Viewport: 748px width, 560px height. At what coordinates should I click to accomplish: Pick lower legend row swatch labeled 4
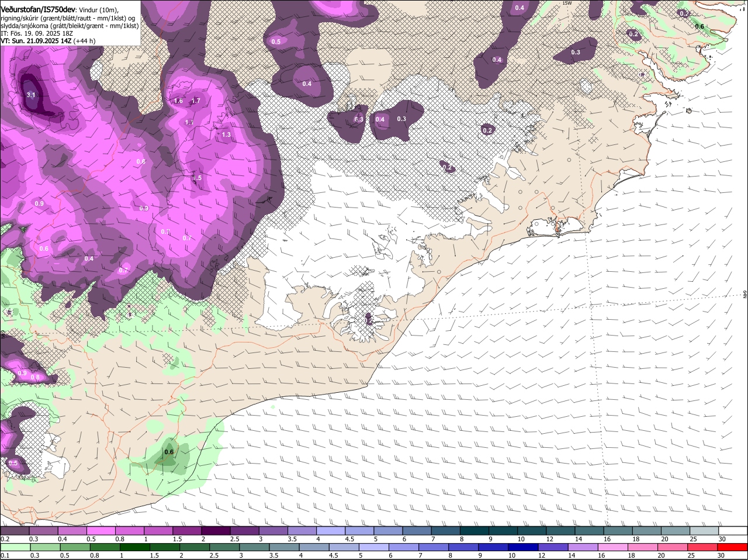(x=313, y=547)
